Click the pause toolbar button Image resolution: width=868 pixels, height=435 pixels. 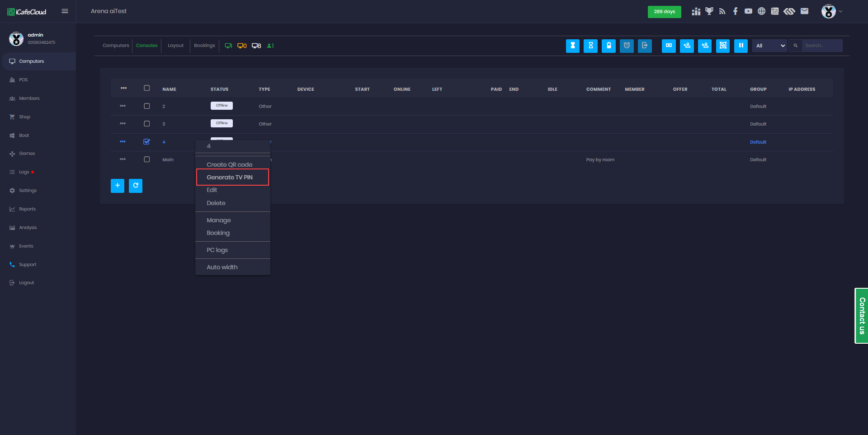coord(741,46)
